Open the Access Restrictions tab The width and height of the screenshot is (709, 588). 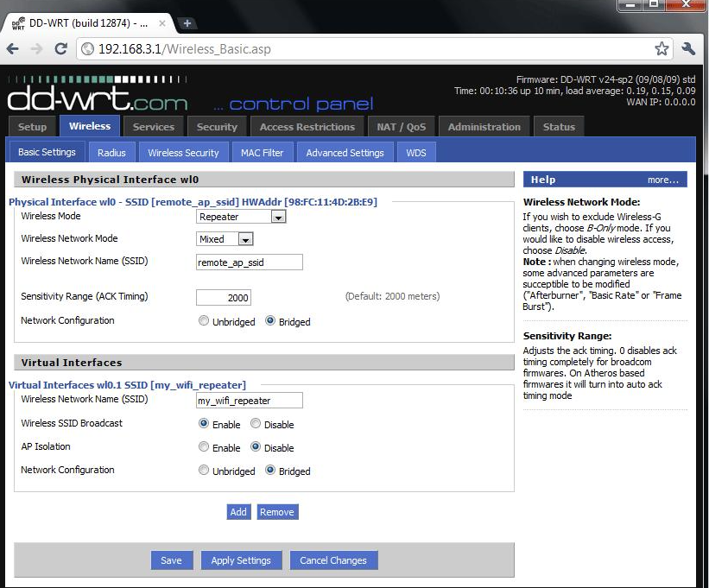(x=307, y=127)
